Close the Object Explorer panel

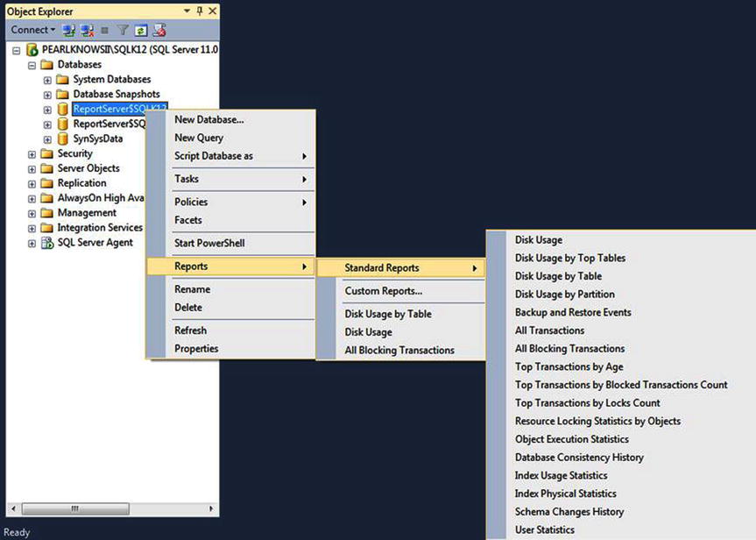tap(212, 11)
